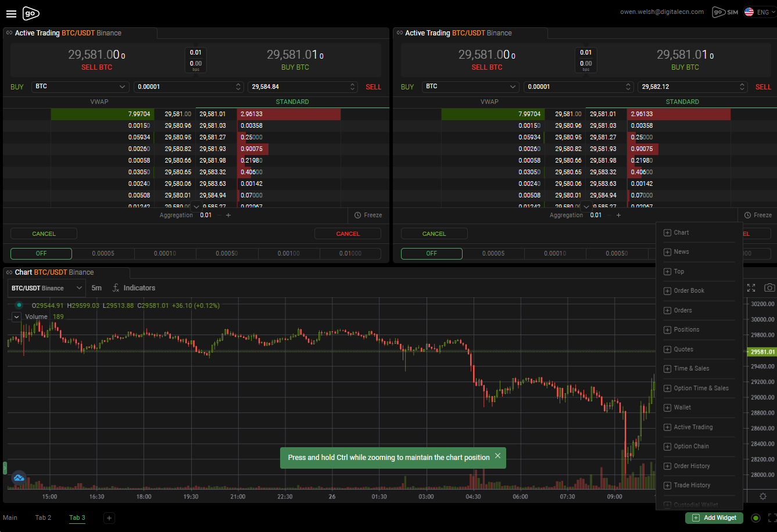Viewport: 777px width, 532px height.
Task: Toggle OFF preset in left trading widget
Action: [41, 254]
